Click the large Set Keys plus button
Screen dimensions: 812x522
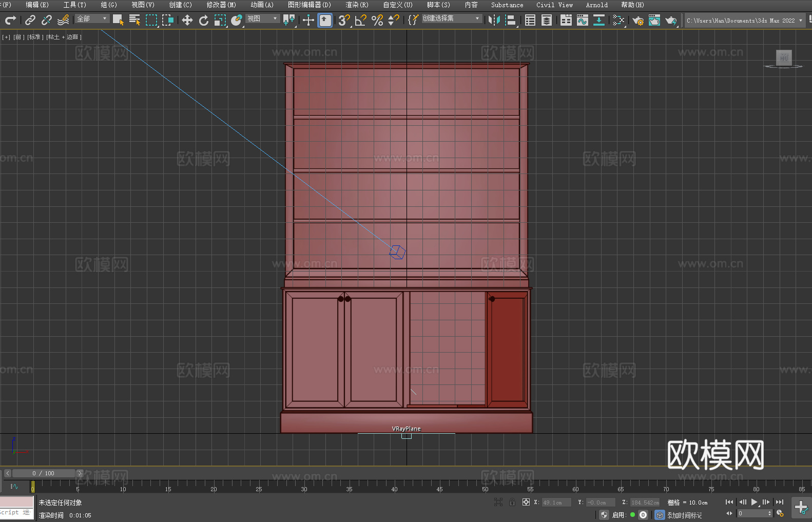[x=801, y=508]
